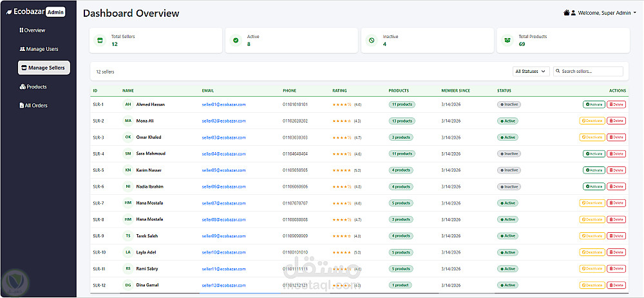644x298 pixels.
Task: Click the RS avatar for Rami Sabry
Action: pos(128,269)
